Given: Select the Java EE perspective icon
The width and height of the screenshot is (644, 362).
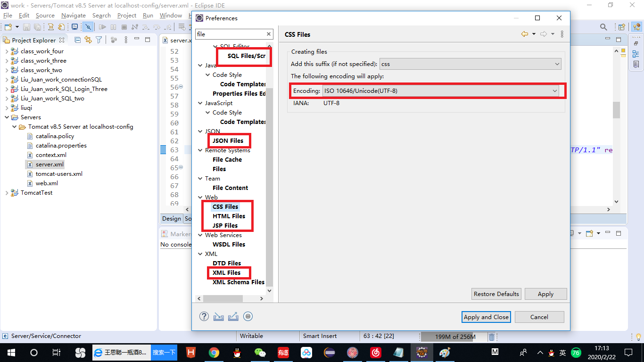Looking at the screenshot, I should pos(636,27).
